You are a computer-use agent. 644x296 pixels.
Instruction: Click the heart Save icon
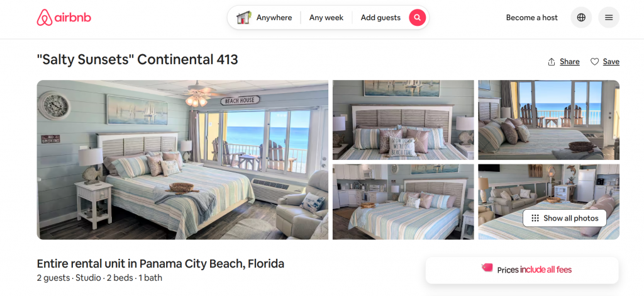click(x=594, y=62)
